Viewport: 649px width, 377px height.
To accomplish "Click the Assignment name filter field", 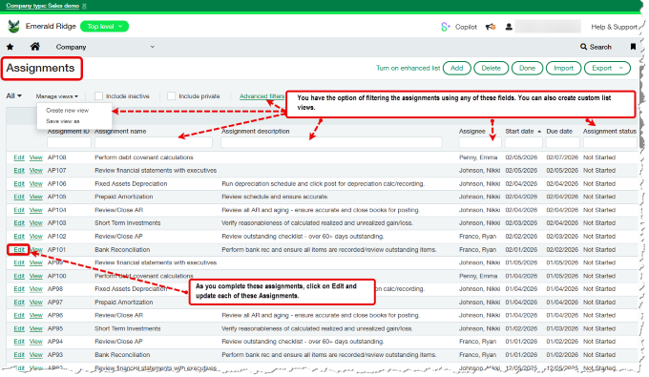I will (x=154, y=142).
